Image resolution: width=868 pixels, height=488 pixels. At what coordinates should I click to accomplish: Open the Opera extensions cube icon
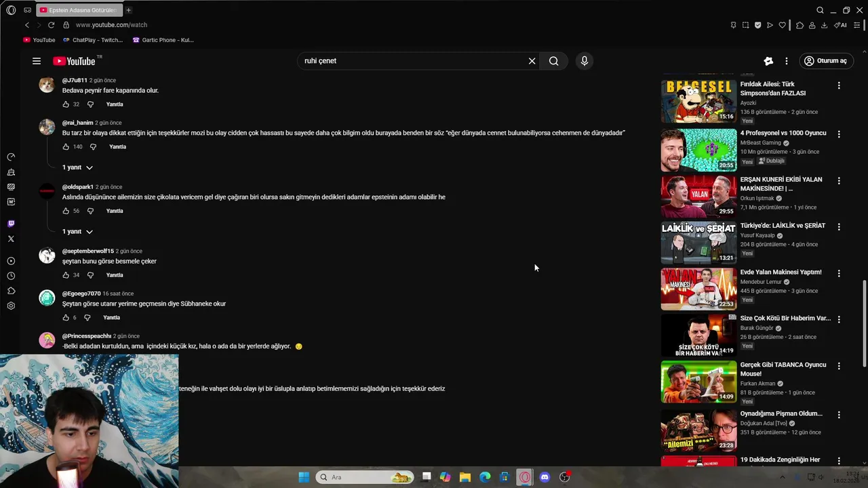click(800, 25)
